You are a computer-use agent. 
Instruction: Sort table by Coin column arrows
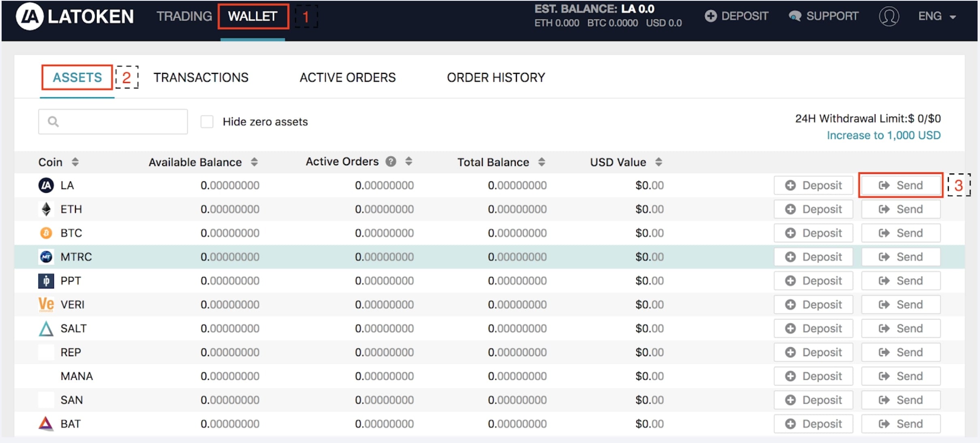pos(75,162)
